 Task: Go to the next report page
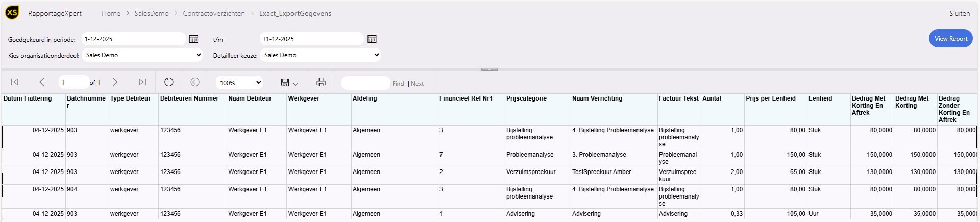coord(115,82)
